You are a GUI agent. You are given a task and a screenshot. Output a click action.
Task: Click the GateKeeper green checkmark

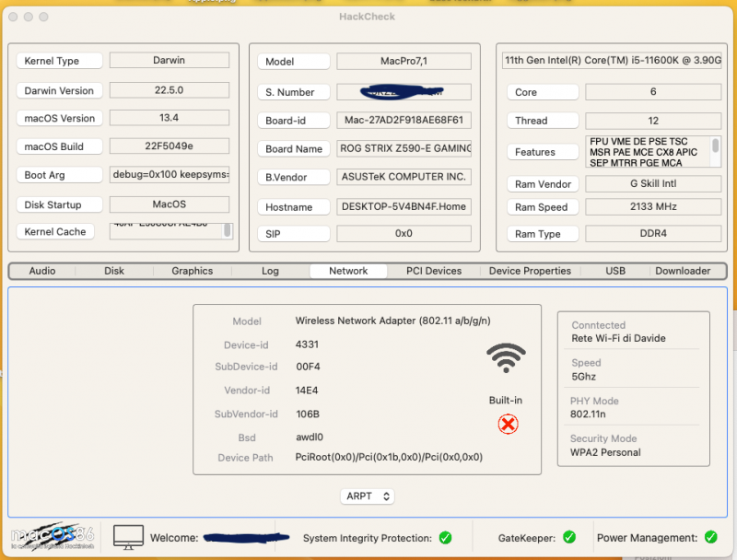click(x=569, y=537)
